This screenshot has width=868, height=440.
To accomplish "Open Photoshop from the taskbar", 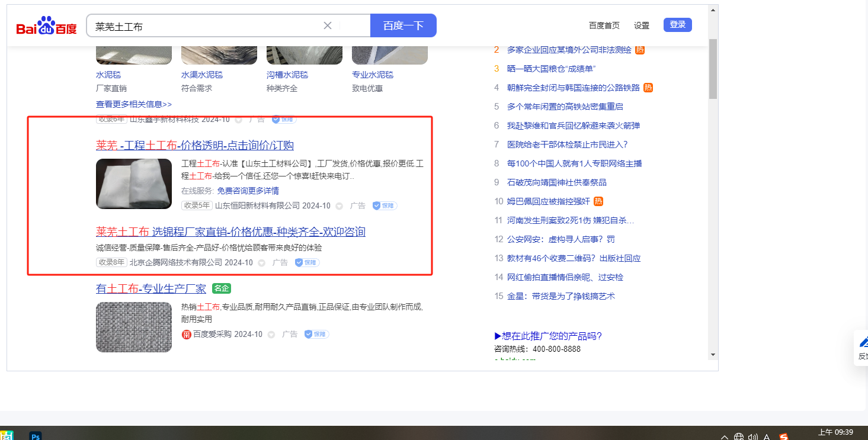I will (x=36, y=436).
